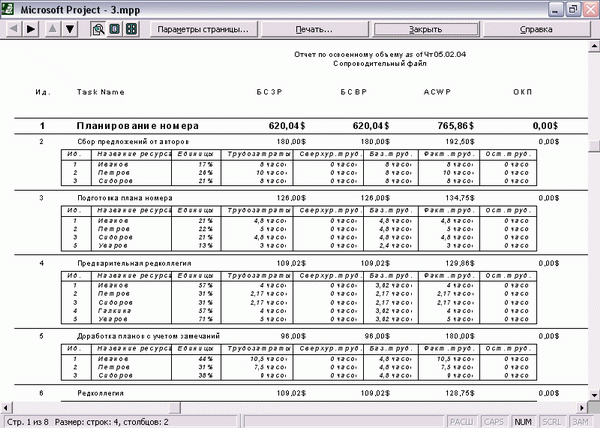Click resource 'Галкина' in Предварительная редколлегия
Image resolution: width=600 pixels, height=428 pixels.
(x=114, y=311)
